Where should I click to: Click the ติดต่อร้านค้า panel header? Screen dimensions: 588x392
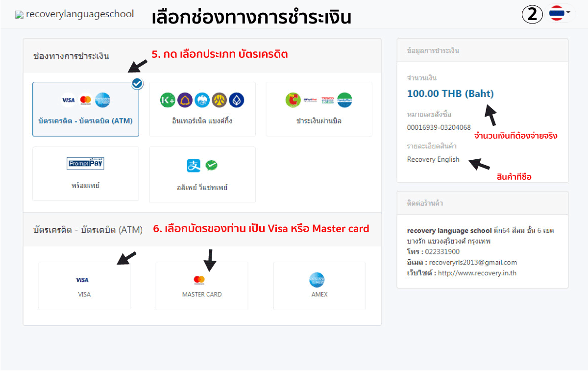click(483, 203)
